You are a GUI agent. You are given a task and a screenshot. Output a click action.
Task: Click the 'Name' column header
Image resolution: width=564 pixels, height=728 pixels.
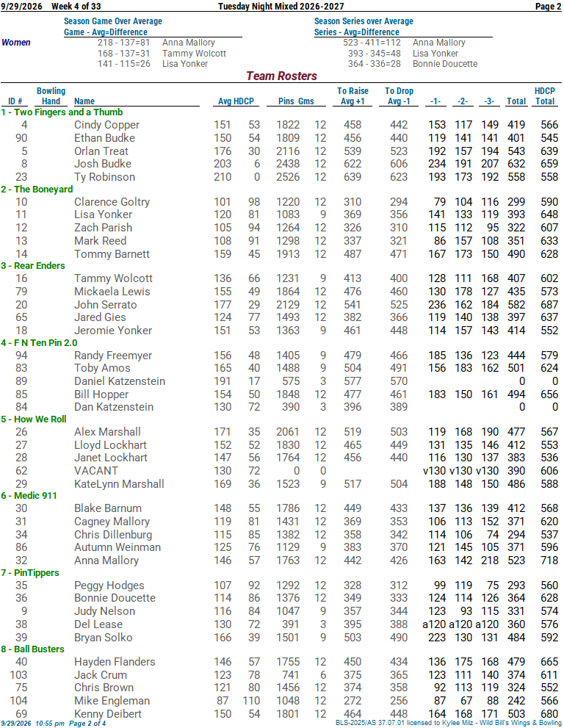84,101
